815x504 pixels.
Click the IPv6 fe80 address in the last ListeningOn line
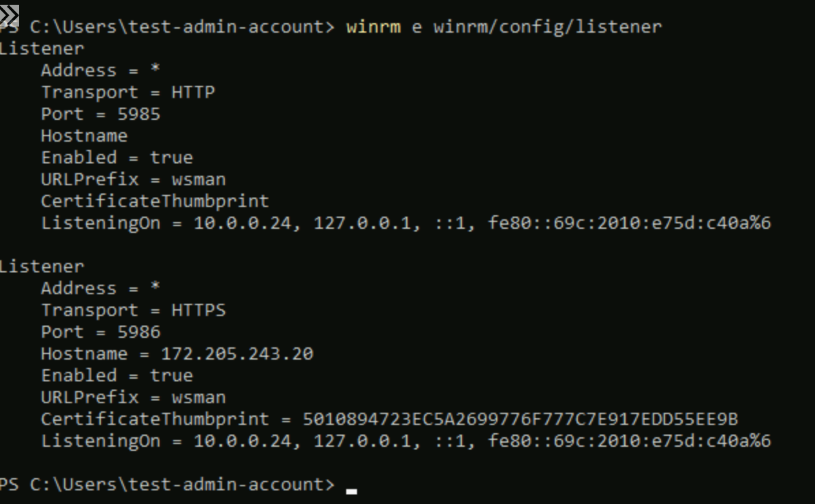point(629,441)
